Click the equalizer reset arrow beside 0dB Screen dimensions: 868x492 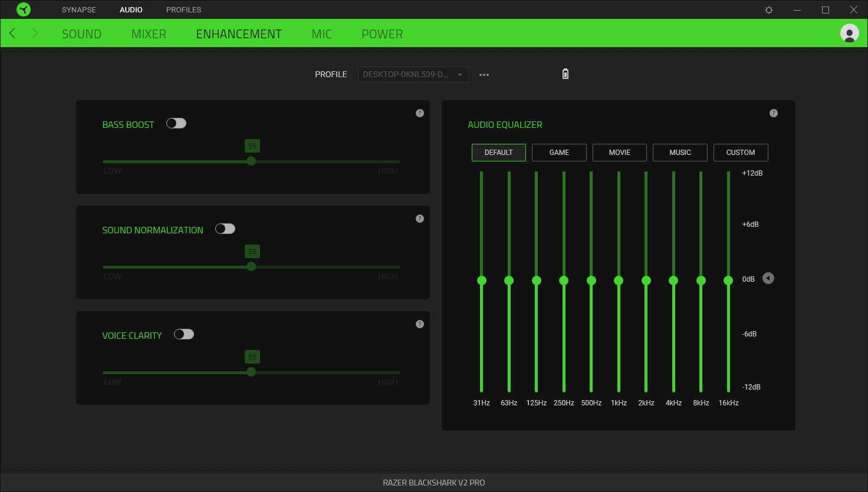pyautogui.click(x=768, y=278)
